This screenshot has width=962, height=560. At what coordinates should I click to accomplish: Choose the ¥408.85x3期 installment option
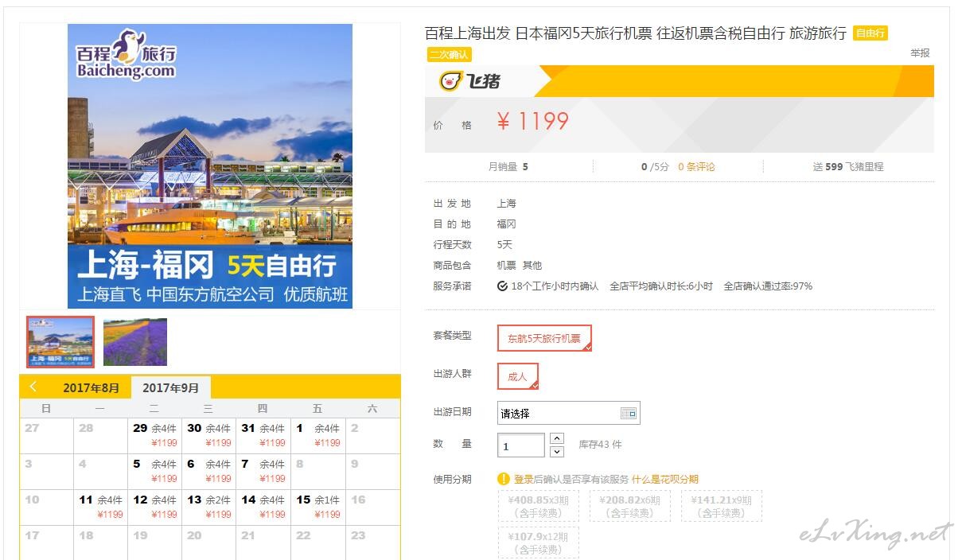point(538,506)
